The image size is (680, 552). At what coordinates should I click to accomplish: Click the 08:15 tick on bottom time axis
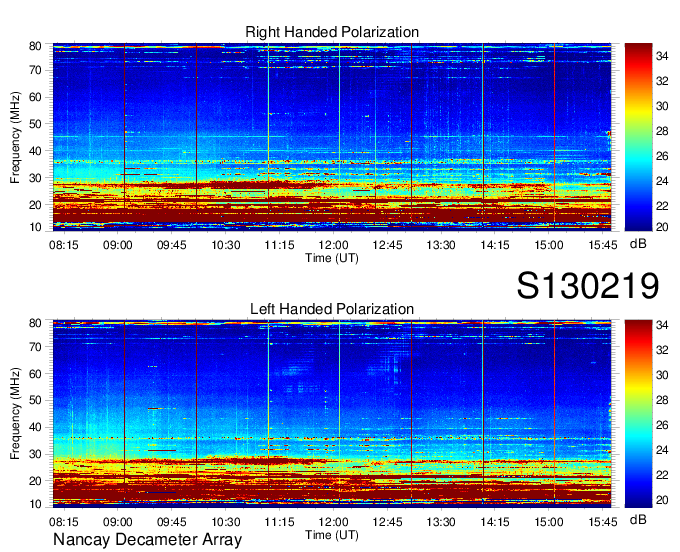(x=64, y=522)
